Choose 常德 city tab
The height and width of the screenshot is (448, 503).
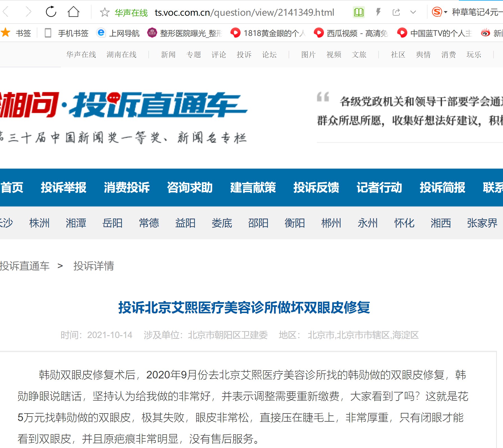[x=149, y=223]
